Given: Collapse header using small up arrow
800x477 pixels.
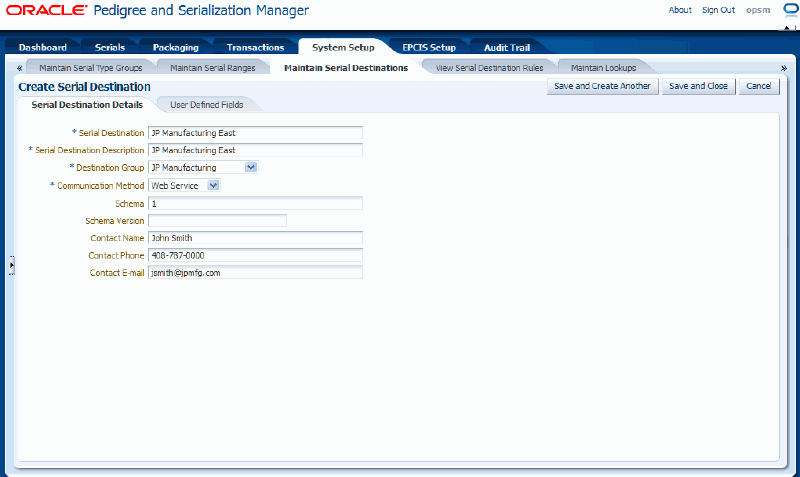Looking at the screenshot, I should pyautogui.click(x=787, y=28).
